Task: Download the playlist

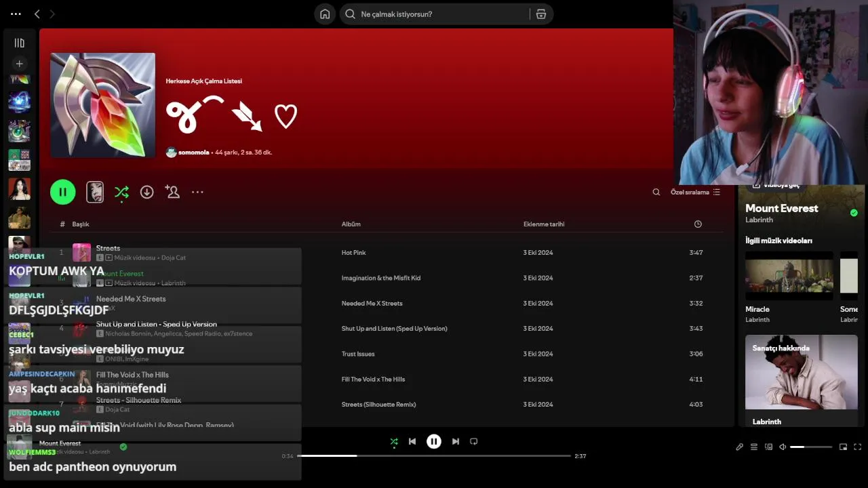Action: (146, 192)
